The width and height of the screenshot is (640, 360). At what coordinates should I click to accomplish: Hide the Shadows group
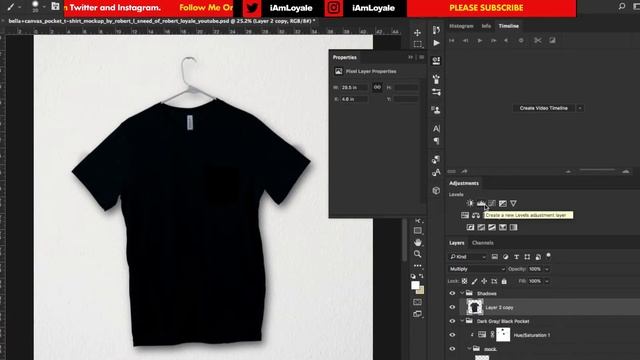pos(452,293)
